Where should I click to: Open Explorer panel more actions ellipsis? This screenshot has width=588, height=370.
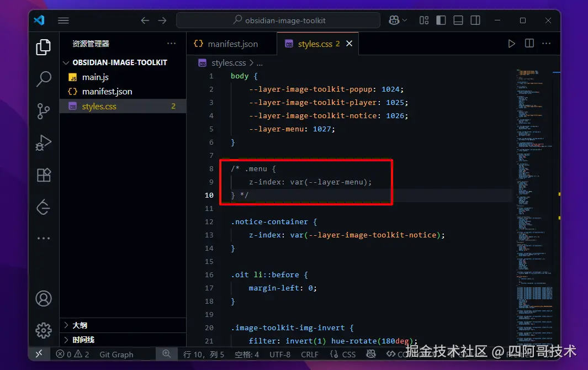tap(171, 44)
